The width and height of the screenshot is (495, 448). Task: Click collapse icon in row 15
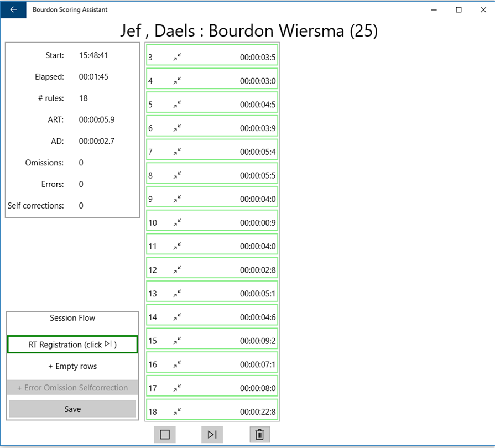177,341
